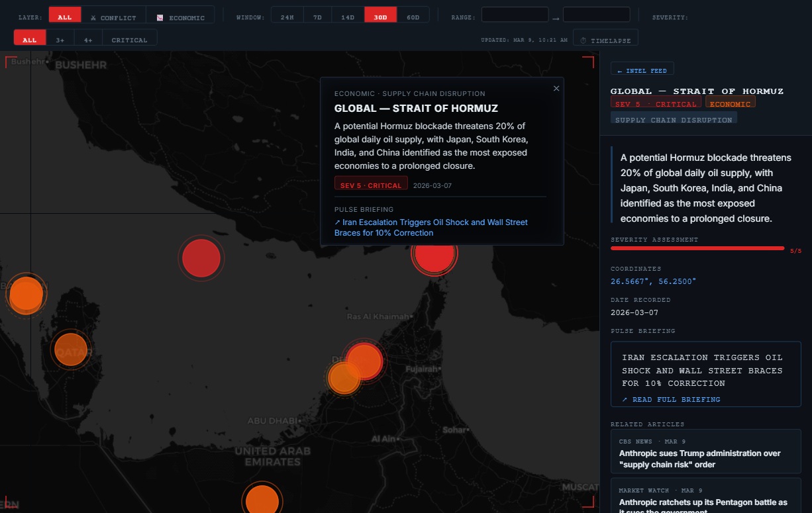Switch layer filter to Economic
The width and height of the screenshot is (812, 513).
181,17
